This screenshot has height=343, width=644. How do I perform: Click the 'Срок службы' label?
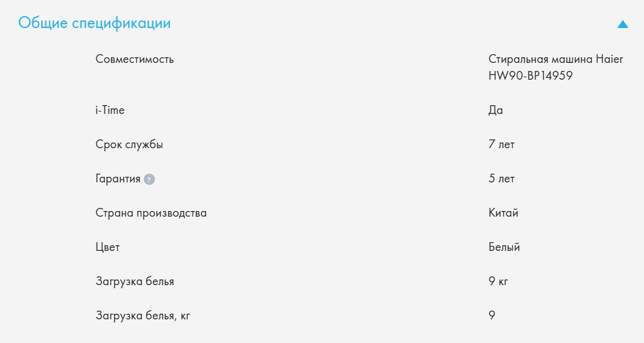tap(129, 145)
